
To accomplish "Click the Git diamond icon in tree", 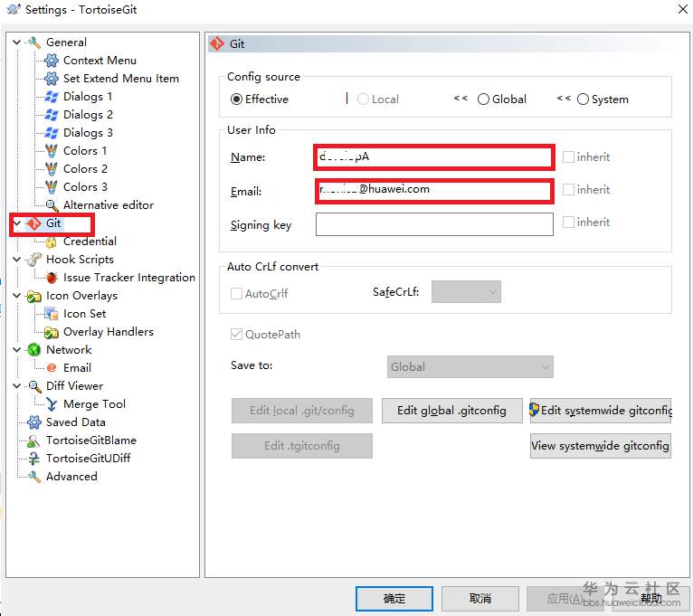I will point(34,223).
